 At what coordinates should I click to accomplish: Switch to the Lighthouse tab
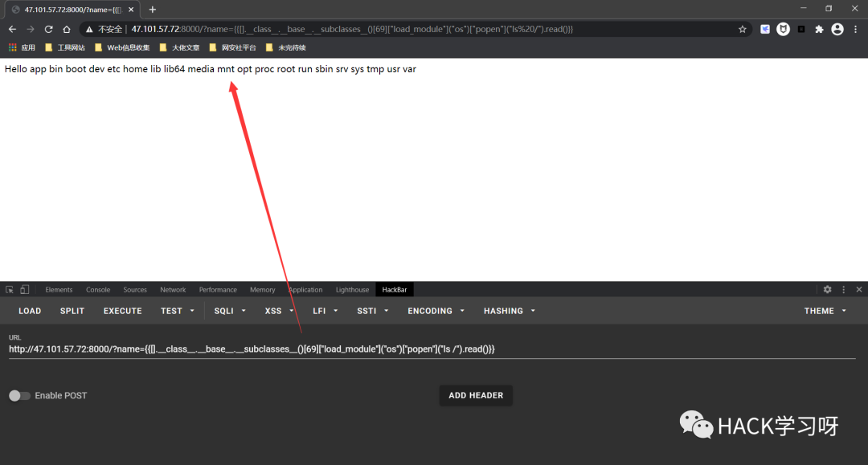(352, 290)
